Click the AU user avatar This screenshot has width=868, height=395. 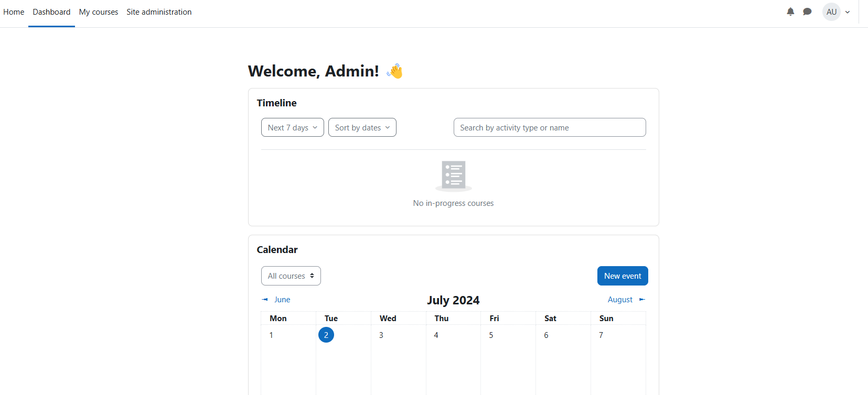(x=831, y=12)
